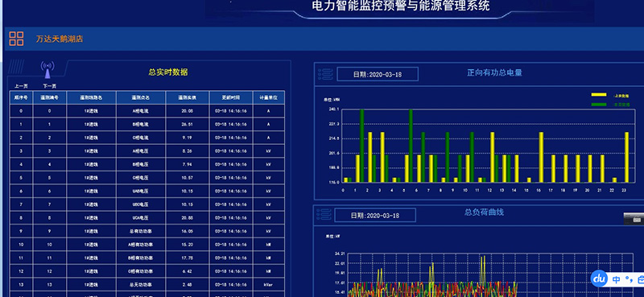Click the 总负荷曲线 chart title
The height and width of the screenshot is (297, 644).
pos(484,212)
